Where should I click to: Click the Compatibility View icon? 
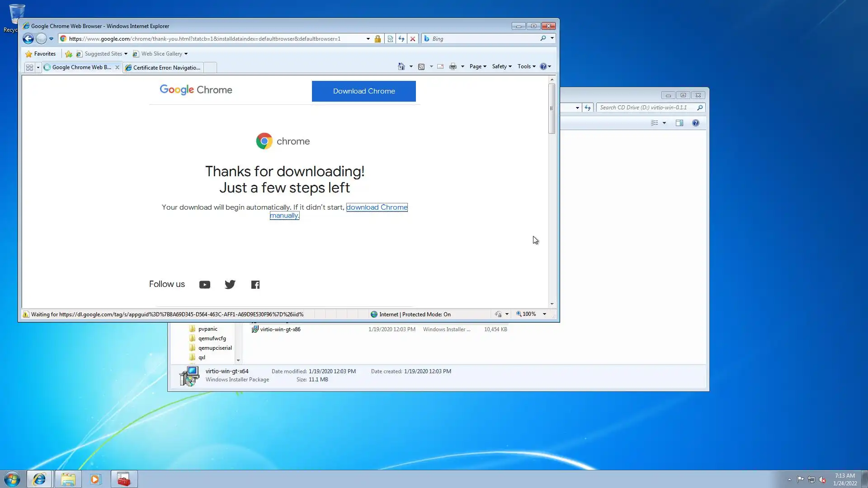390,39
